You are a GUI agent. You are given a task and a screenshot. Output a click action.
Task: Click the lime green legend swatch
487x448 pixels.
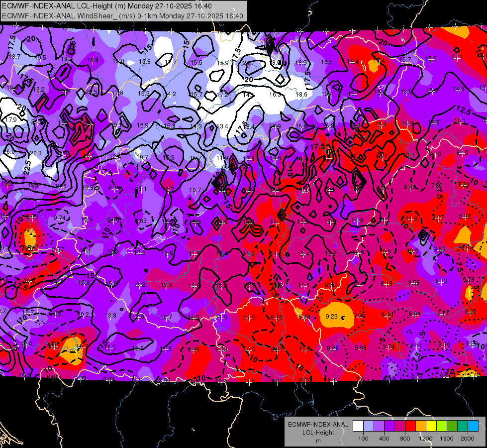(x=442, y=426)
